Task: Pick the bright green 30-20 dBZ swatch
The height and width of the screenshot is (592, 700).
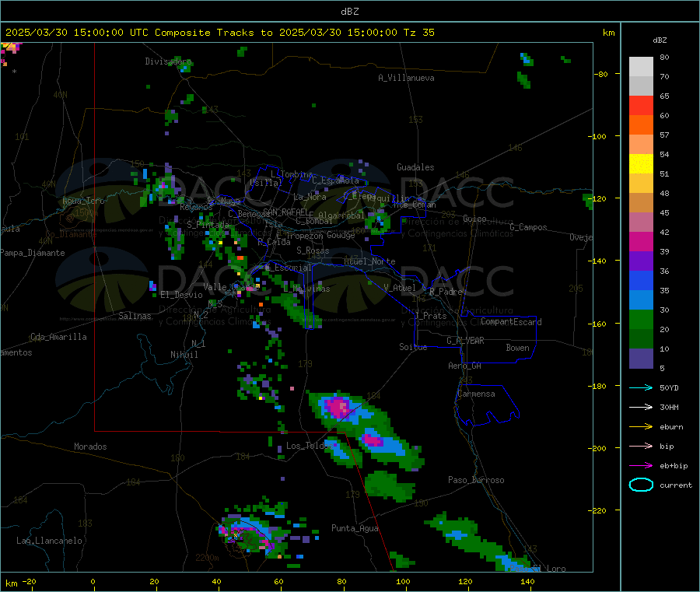Action: 641,319
